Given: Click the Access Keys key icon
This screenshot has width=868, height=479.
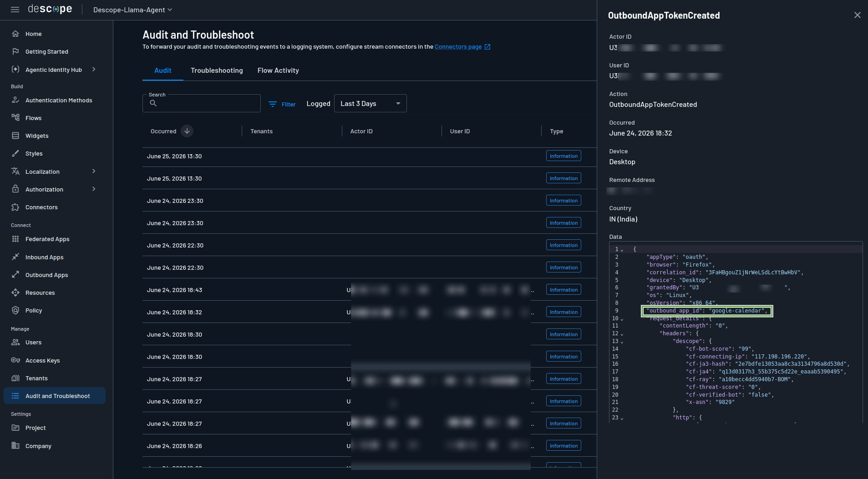Looking at the screenshot, I should (15, 360).
